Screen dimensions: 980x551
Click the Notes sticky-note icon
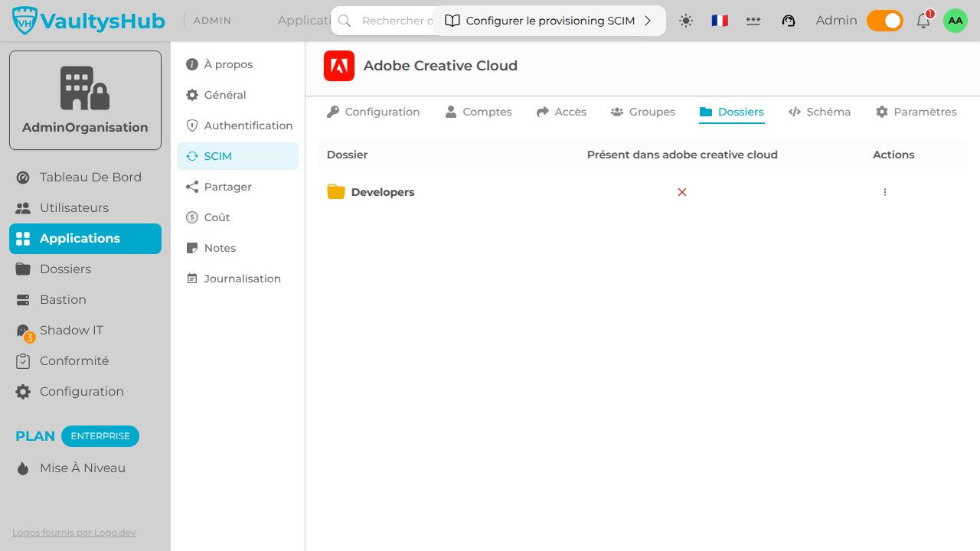192,248
